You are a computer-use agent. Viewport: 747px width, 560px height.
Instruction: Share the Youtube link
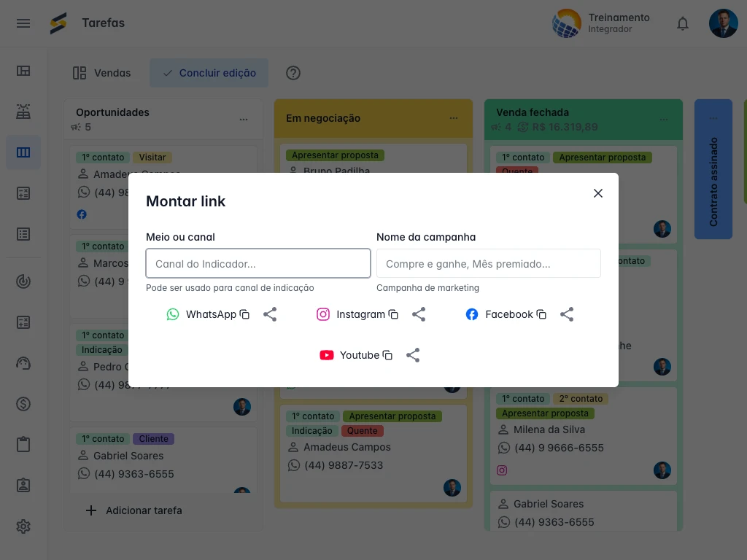[413, 355]
